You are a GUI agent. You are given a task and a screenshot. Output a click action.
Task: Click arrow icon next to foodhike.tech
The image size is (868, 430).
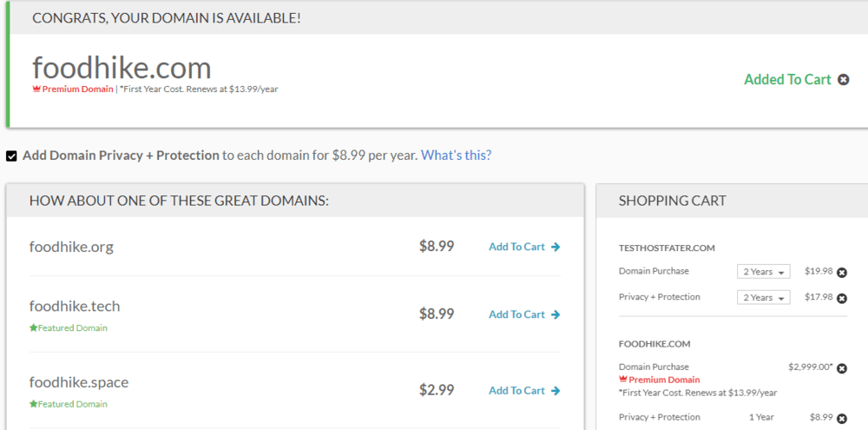click(556, 314)
